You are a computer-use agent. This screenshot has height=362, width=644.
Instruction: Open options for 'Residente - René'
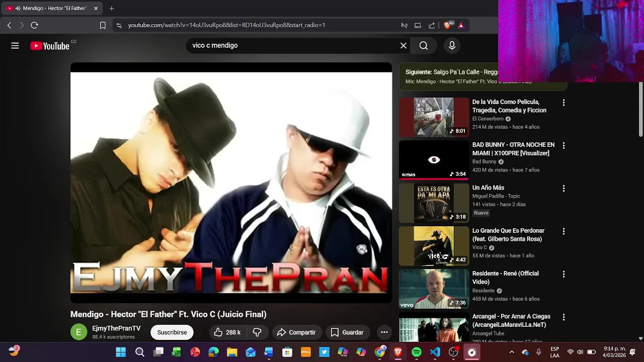(x=563, y=274)
